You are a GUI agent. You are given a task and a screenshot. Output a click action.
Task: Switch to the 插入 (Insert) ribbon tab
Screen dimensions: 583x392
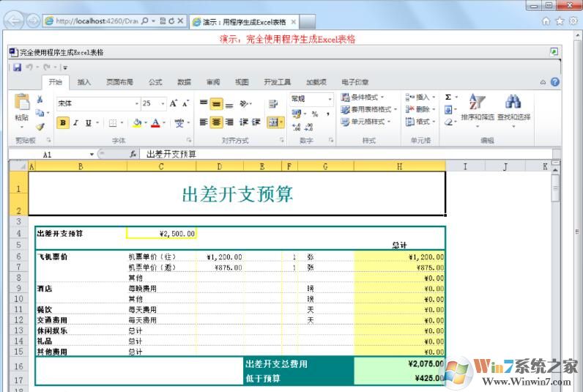(84, 82)
